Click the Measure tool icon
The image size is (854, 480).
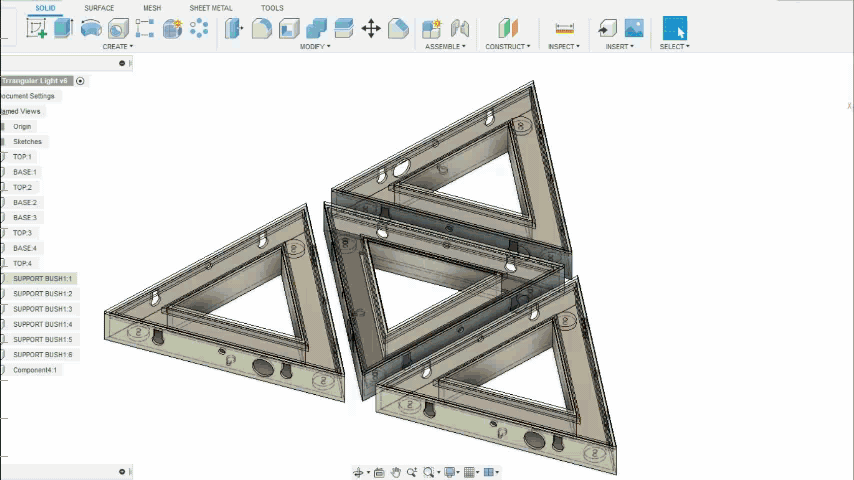(x=564, y=28)
